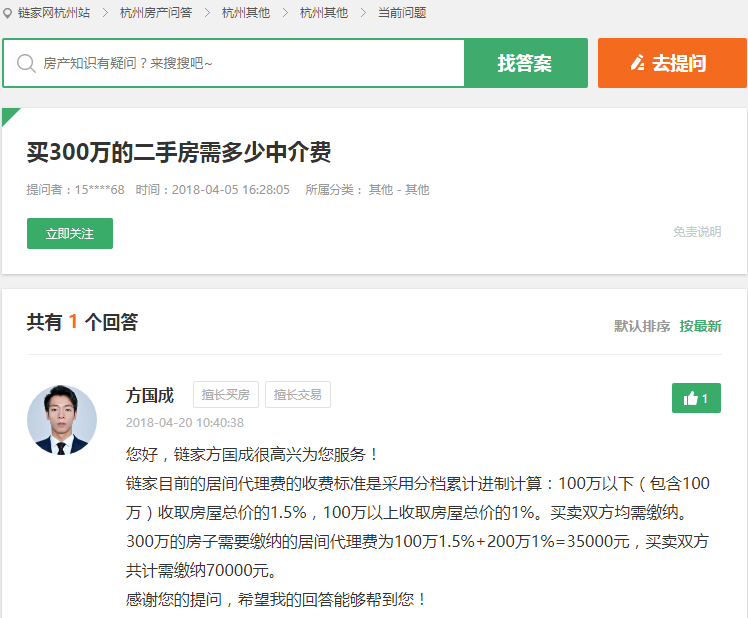748x618 pixels.
Task: Sort answers by 默认排序
Action: 642,326
